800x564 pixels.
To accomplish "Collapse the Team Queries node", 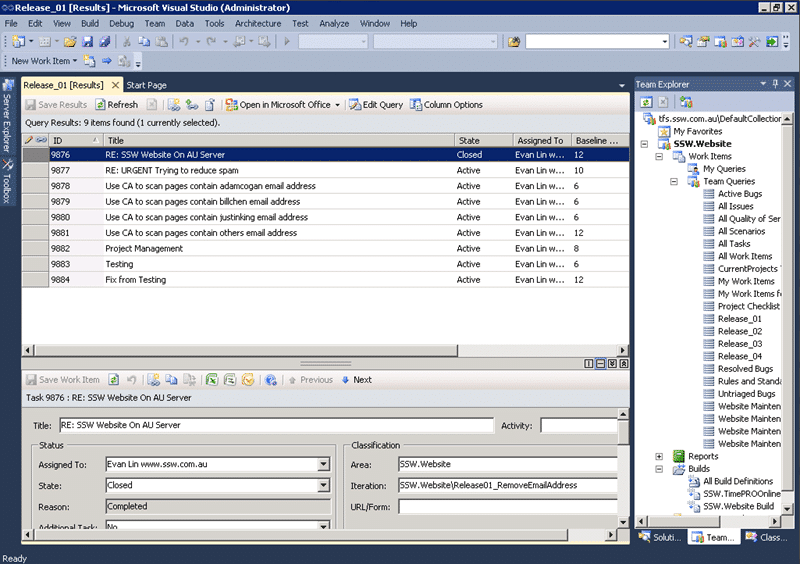I will pyautogui.click(x=674, y=182).
